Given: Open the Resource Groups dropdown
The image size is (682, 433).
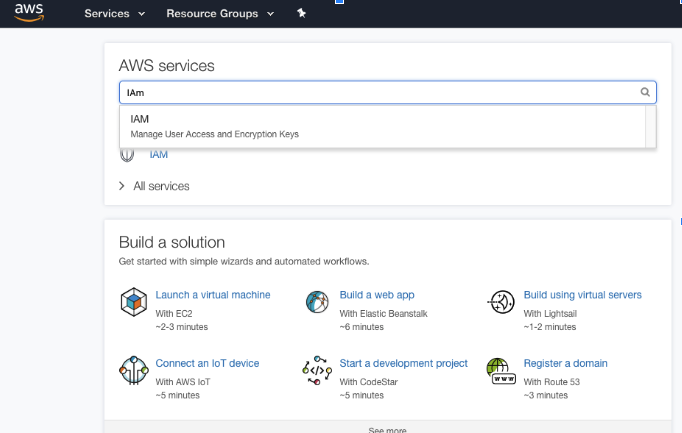Looking at the screenshot, I should tap(220, 13).
